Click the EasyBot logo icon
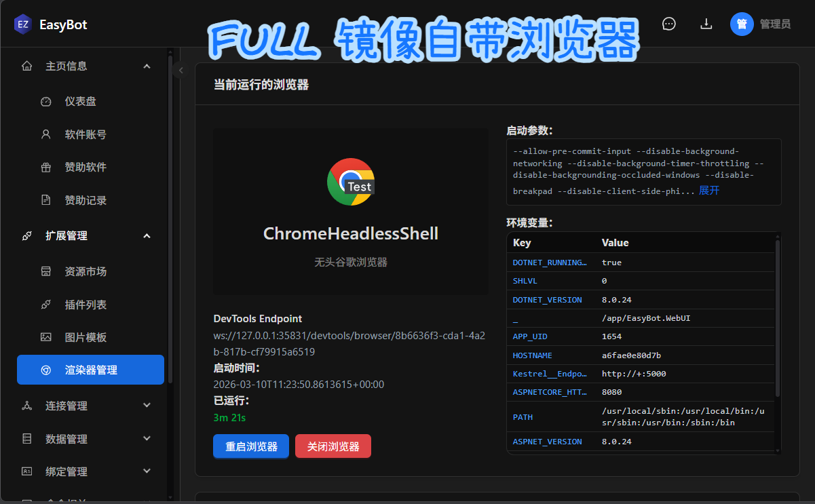Screen dimensions: 815x504 pyautogui.click(x=23, y=24)
